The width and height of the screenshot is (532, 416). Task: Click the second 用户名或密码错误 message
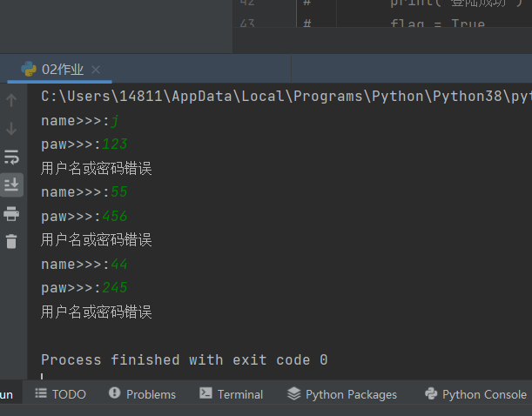tap(97, 240)
